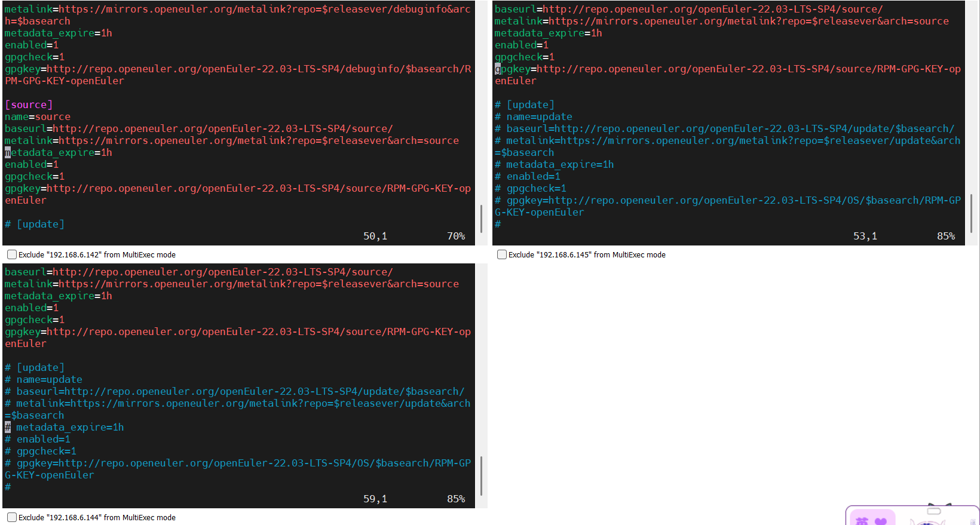The image size is (980, 525).
Task: Click the 50,1 cursor position in 192.168.6.142 terminal
Action: [x=375, y=237]
